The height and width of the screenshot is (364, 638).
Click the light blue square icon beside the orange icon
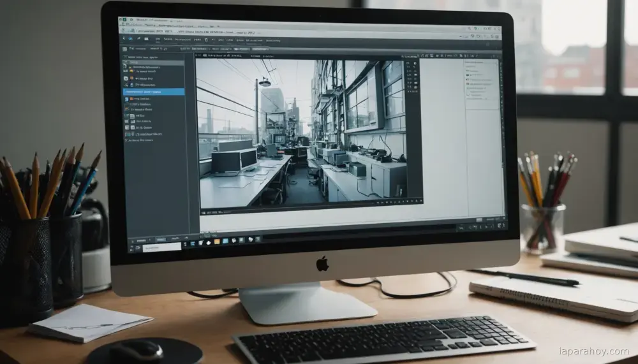click(225, 241)
